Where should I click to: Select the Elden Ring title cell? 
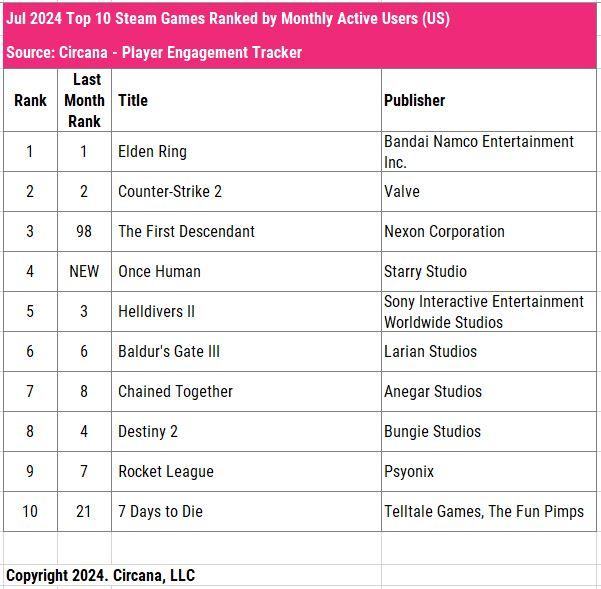click(x=152, y=151)
